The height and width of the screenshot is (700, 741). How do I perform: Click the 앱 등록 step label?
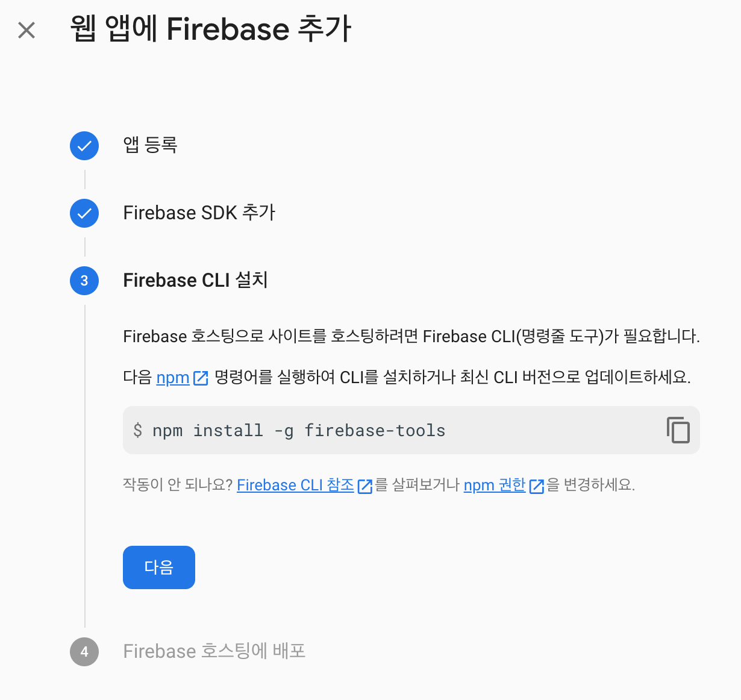coord(150,145)
